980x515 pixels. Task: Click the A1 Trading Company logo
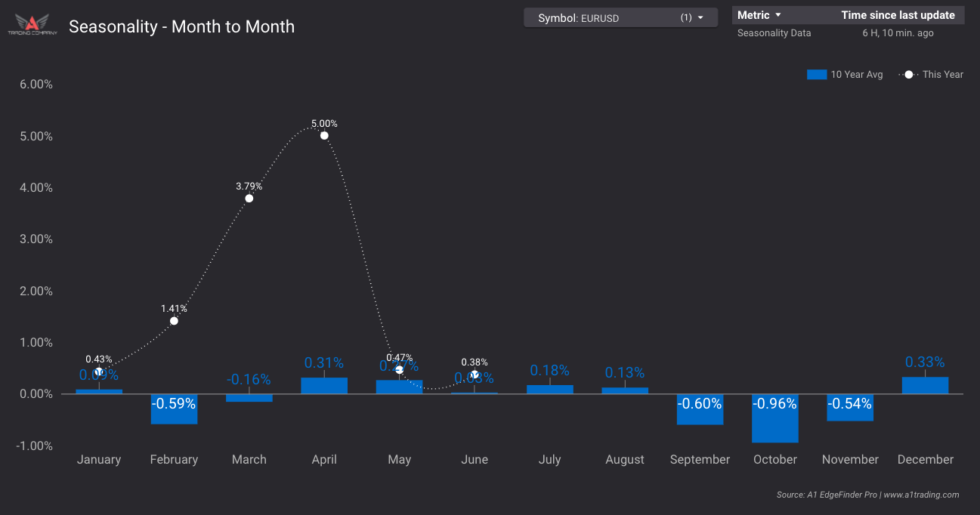(32, 26)
